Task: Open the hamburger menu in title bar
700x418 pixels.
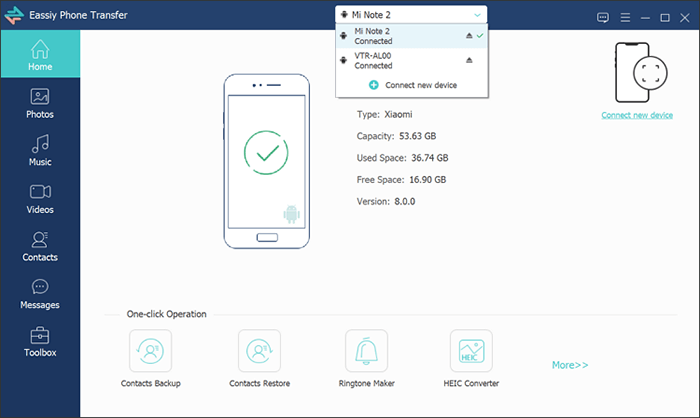Action: tap(624, 17)
